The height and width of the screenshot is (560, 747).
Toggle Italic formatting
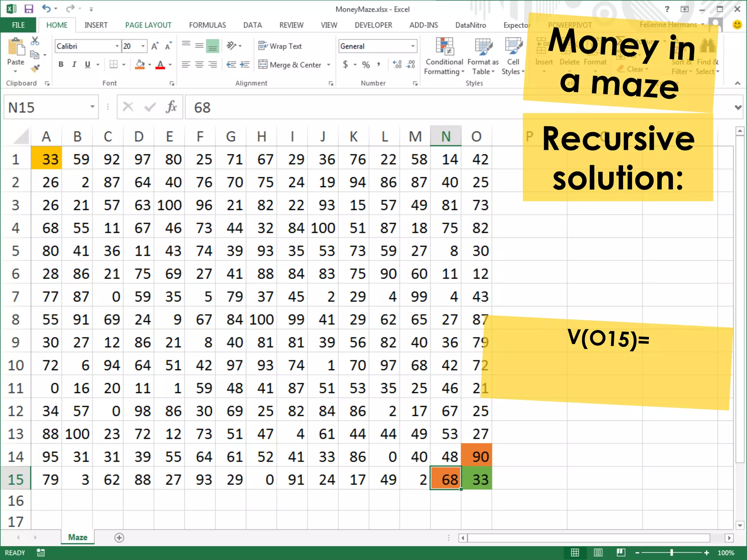(74, 65)
